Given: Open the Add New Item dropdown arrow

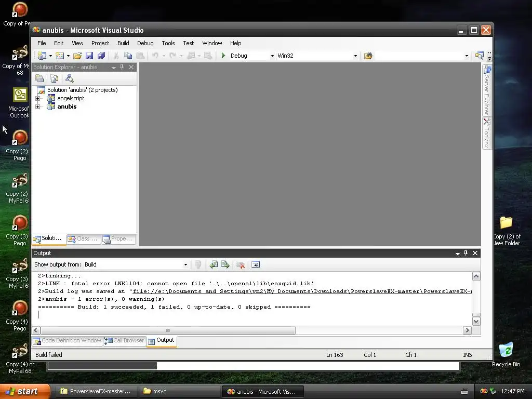Looking at the screenshot, I should click(x=68, y=56).
